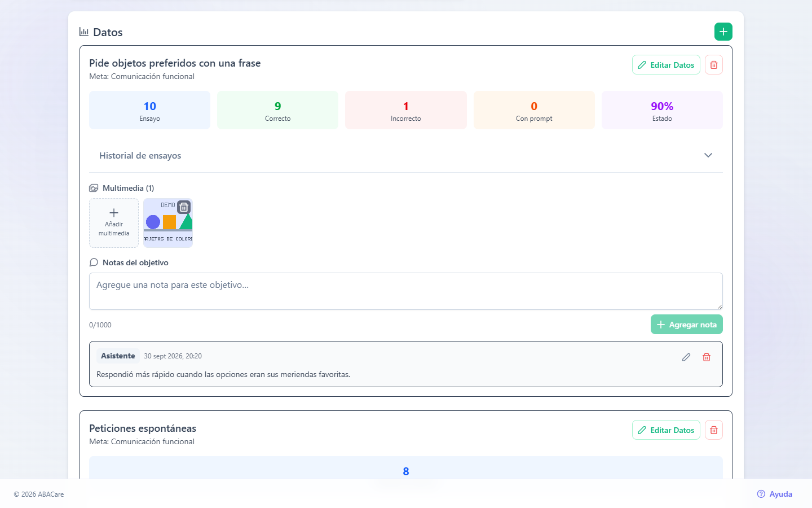Viewport: 812px width, 508px height.
Task: Click the green plus button beside Datos
Action: coord(723,32)
